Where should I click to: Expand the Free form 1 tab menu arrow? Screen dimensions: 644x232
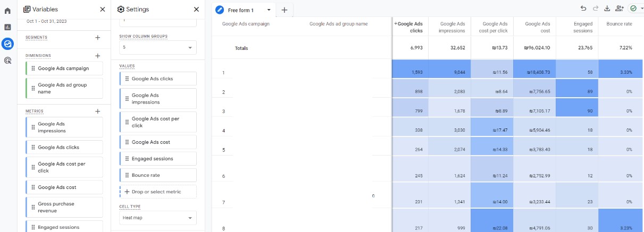pos(269,10)
